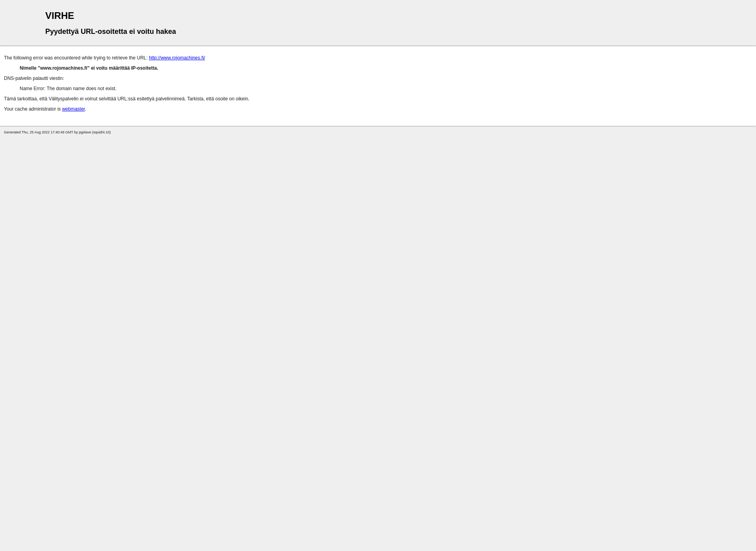This screenshot has width=756, height=551.
Task: Click the http://www.rojomachines.fi/ link
Action: pos(177,57)
